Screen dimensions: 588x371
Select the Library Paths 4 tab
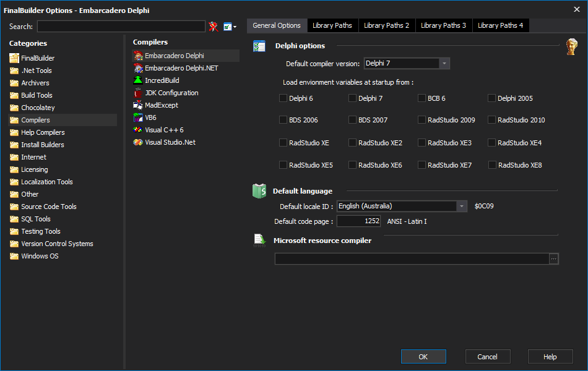(501, 25)
